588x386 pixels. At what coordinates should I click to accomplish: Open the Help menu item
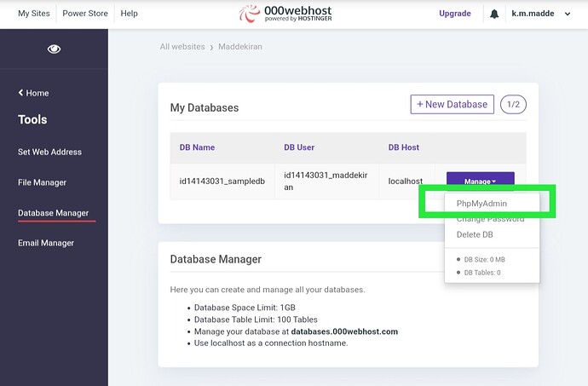coord(129,14)
